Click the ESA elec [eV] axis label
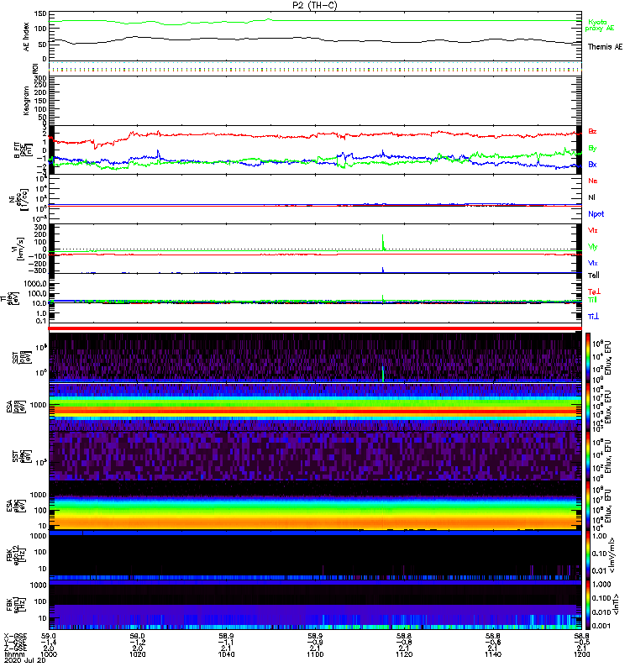 (x=16, y=506)
